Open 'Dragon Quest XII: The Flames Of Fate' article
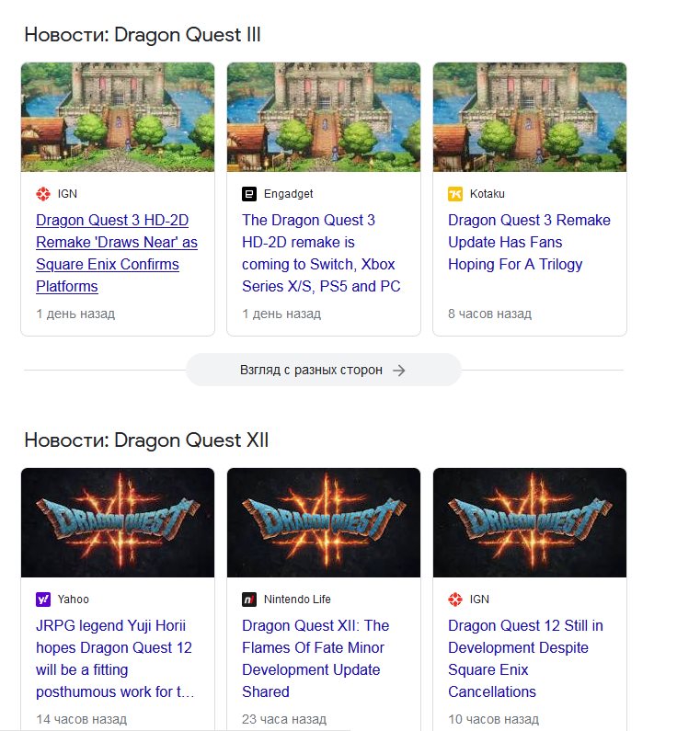This screenshot has height=731, width=700. (316, 658)
